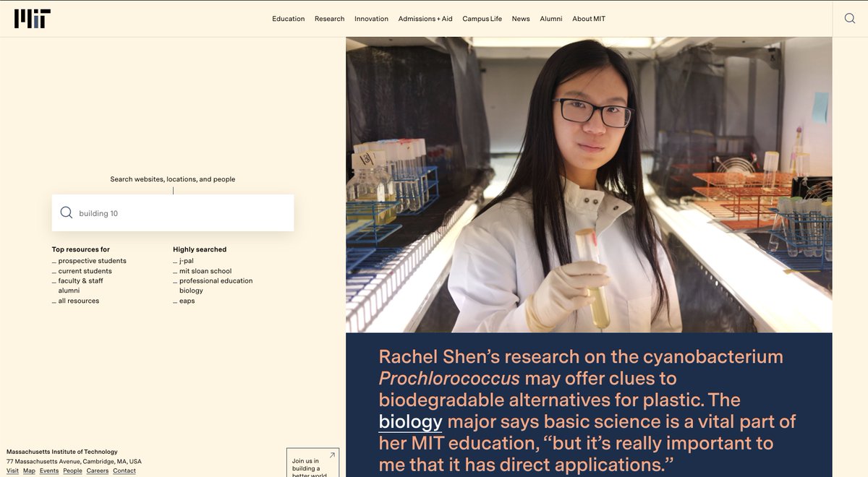Open the 'Visit' footer link
868x477 pixels.
(x=12, y=470)
